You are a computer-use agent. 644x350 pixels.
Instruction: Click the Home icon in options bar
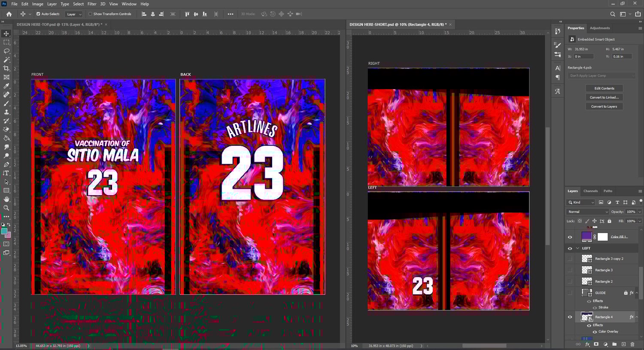coord(9,14)
